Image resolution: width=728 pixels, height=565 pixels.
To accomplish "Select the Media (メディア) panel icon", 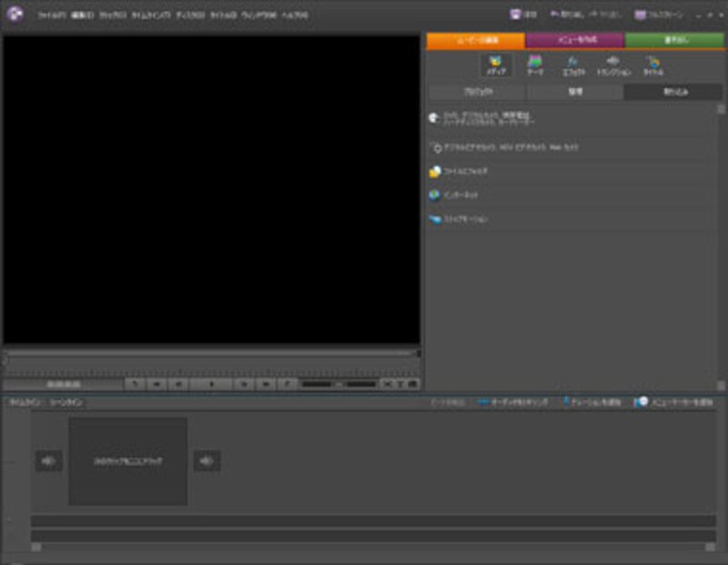I will (x=496, y=65).
